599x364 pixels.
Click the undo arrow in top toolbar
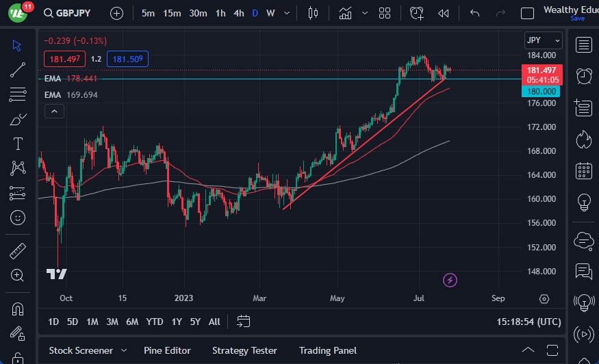coord(474,13)
